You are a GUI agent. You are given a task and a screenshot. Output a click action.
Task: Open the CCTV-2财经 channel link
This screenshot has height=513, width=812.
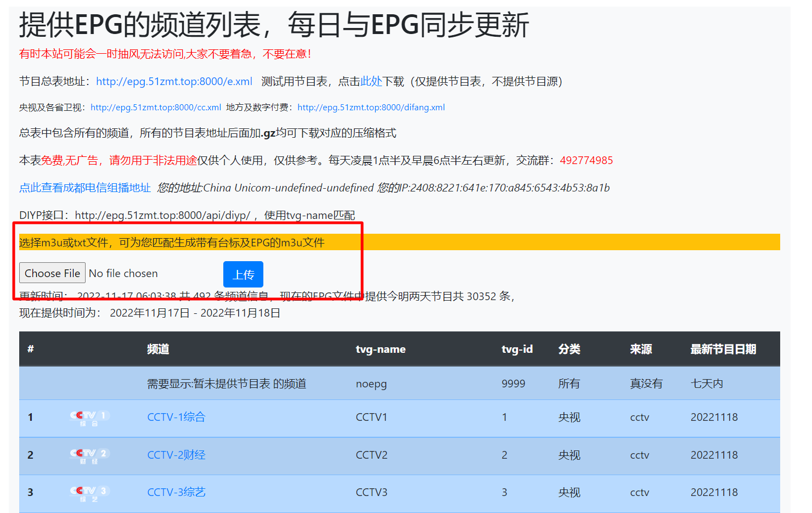tap(176, 455)
